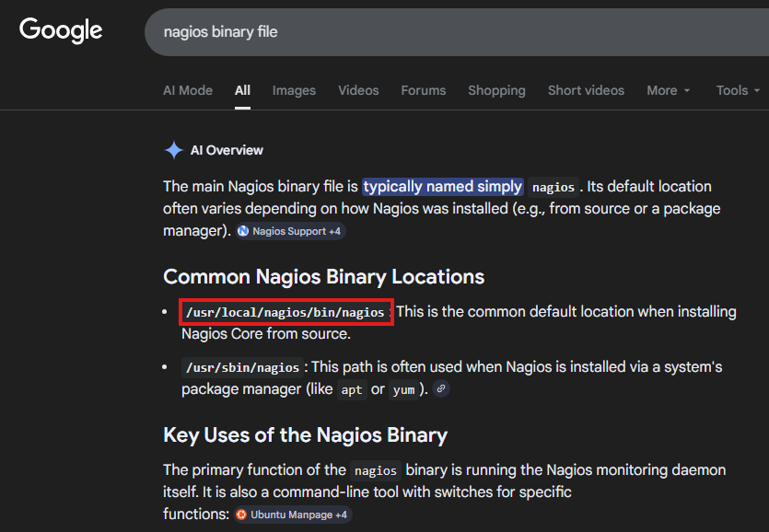Viewport: 769px width, 532px height.
Task: Switch to the Forums tab
Action: pos(423,90)
